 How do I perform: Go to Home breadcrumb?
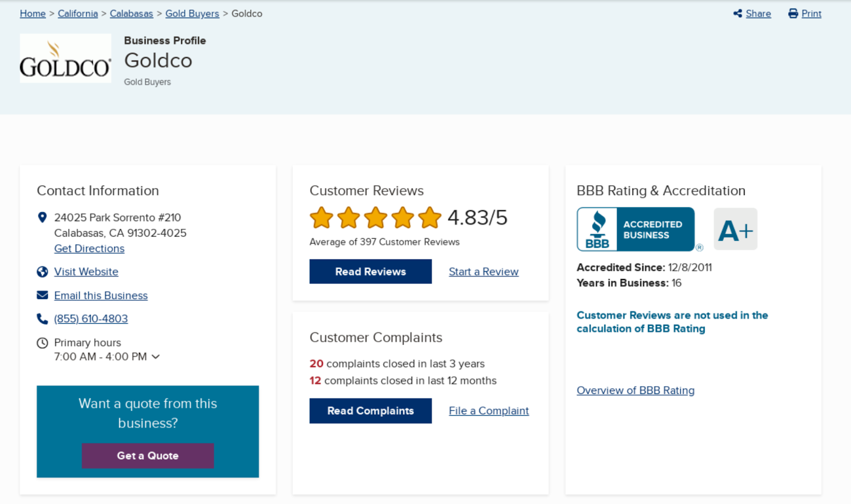(x=32, y=14)
